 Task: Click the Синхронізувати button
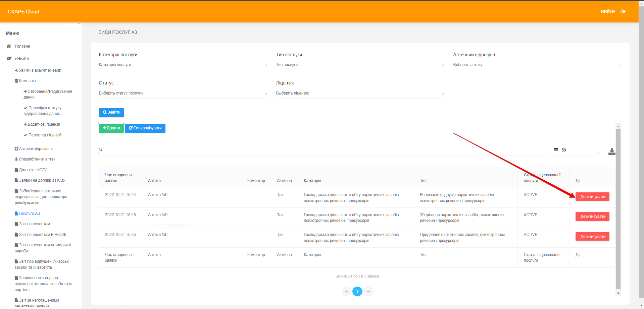tap(145, 128)
